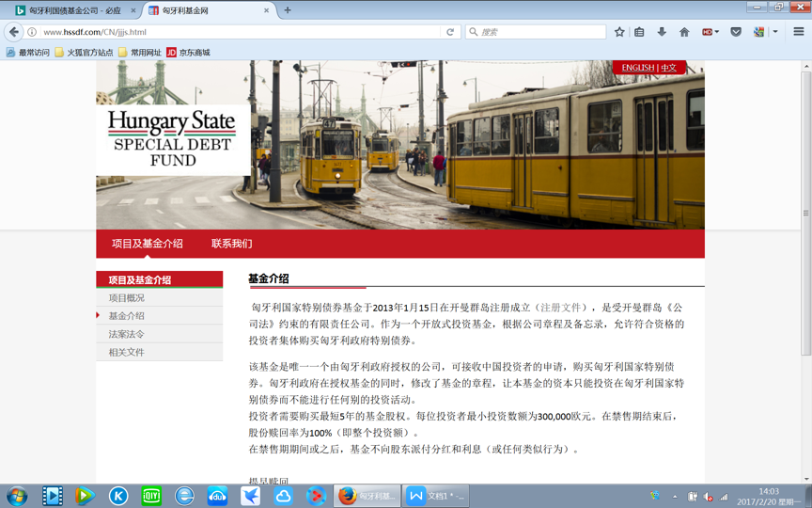
Task: Open the Pocket shield icon in toolbar
Action: (736, 32)
